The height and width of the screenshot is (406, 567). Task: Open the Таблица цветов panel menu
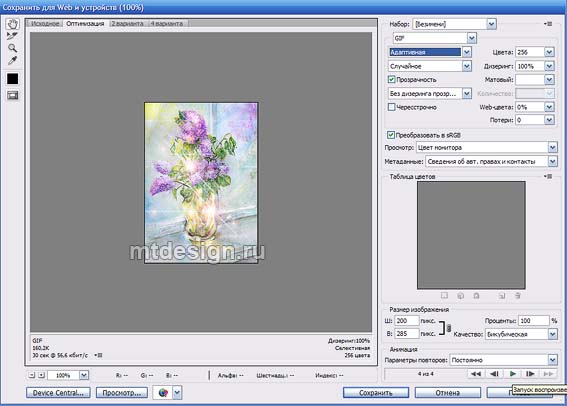point(548,176)
